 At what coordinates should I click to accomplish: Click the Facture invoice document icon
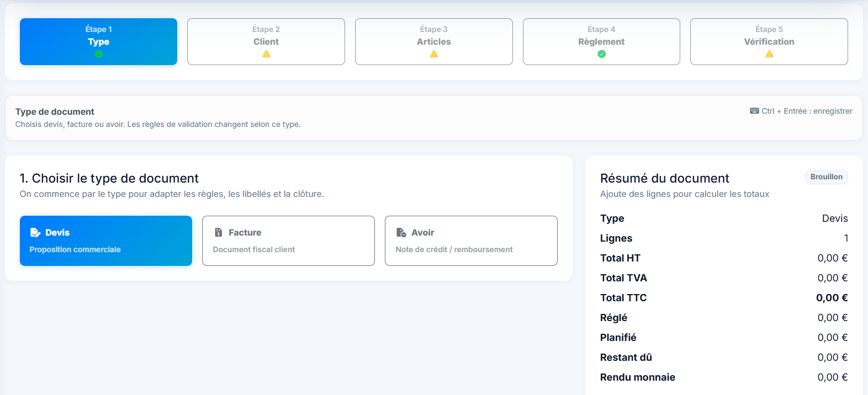point(219,232)
